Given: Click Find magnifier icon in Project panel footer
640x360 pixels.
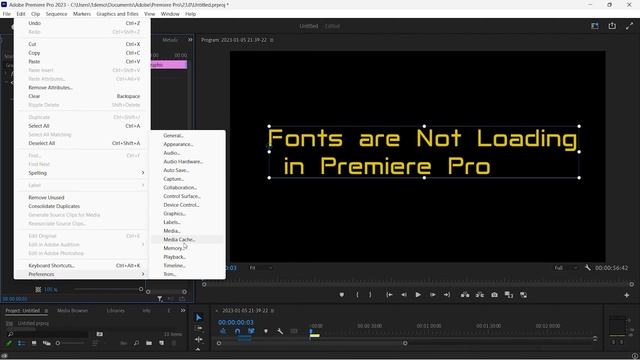Looking at the screenshot, I should (x=136, y=343).
